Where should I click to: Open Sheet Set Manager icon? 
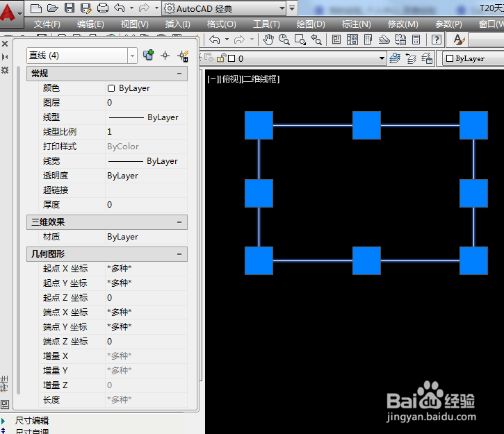point(384,40)
